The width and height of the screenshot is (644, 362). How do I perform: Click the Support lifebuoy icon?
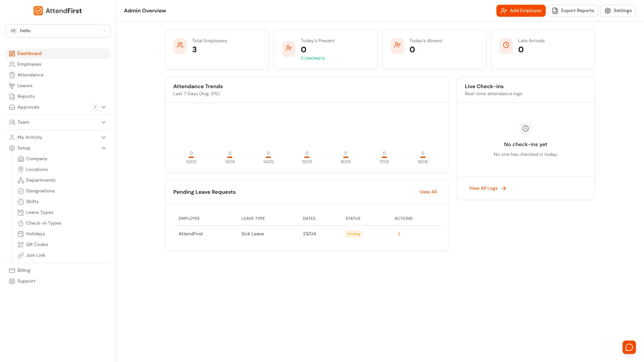point(12,281)
